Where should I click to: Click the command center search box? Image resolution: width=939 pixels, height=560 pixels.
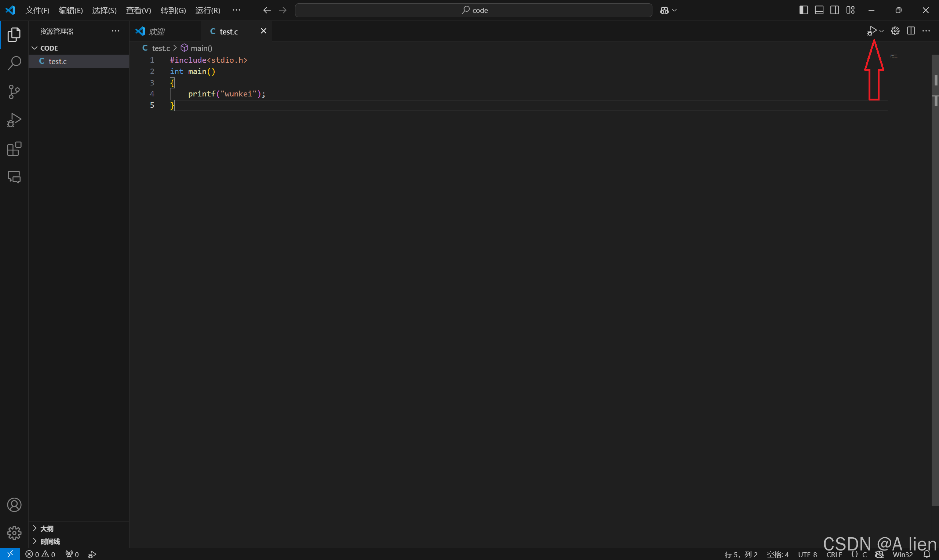coord(473,10)
